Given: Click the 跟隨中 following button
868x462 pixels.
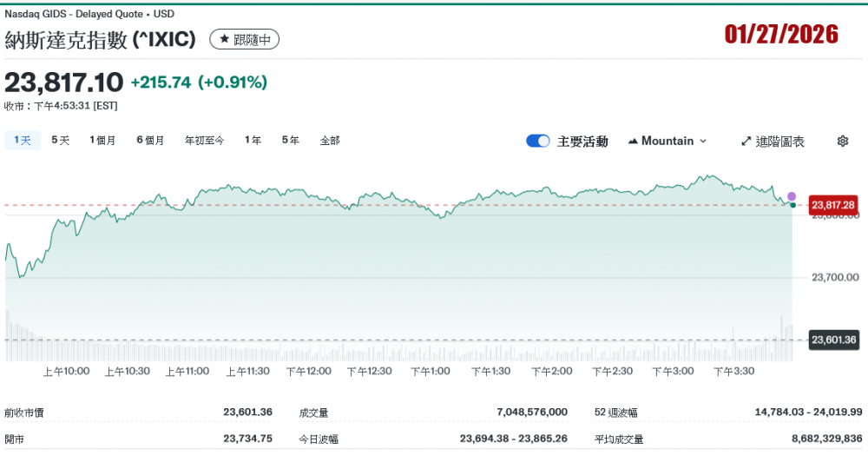Looking at the screenshot, I should tap(245, 40).
